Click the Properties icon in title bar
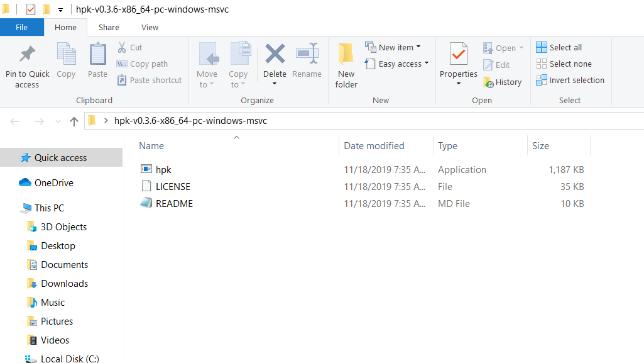The width and height of the screenshot is (644, 363). pyautogui.click(x=31, y=9)
